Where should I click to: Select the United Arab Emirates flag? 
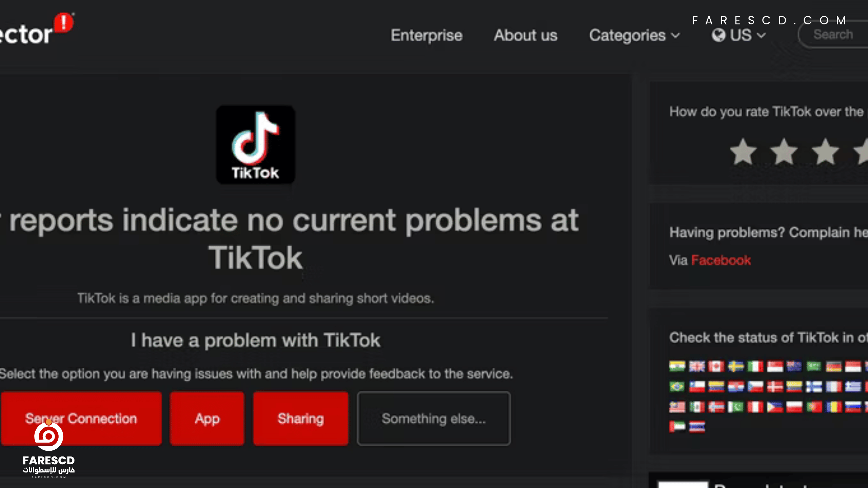[677, 427]
